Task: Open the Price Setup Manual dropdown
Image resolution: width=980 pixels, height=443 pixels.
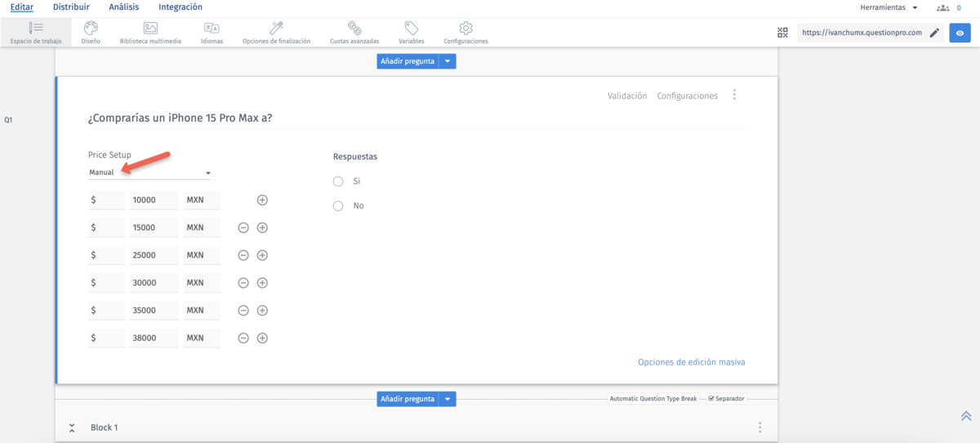Action: [150, 172]
